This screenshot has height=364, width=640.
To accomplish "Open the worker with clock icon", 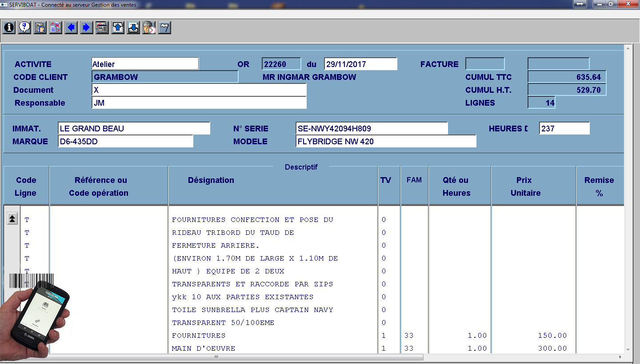I will (x=149, y=28).
